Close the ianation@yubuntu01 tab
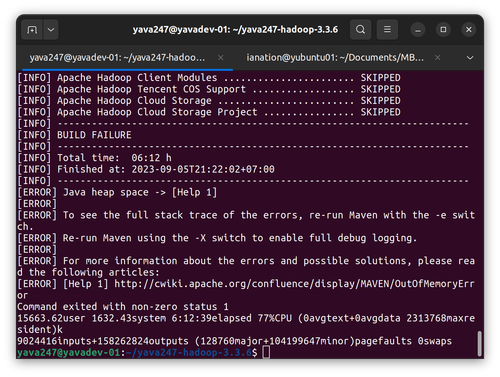500x377 pixels. pyautogui.click(x=437, y=58)
